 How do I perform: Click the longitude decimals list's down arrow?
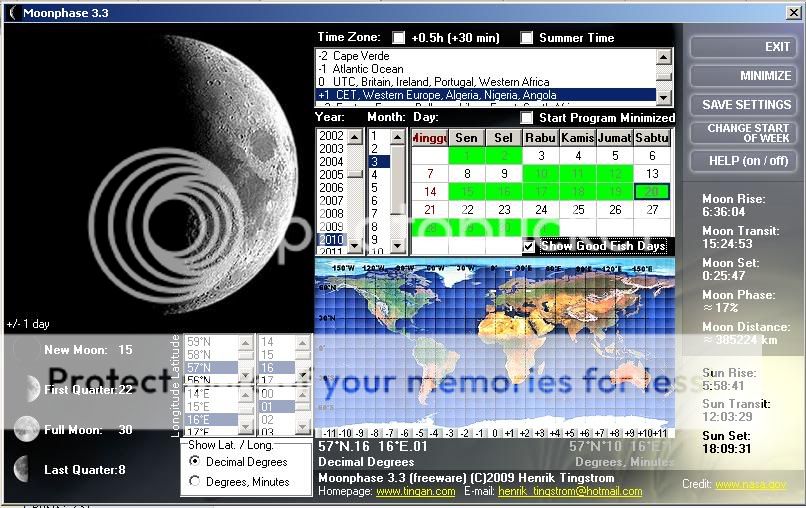tap(303, 427)
